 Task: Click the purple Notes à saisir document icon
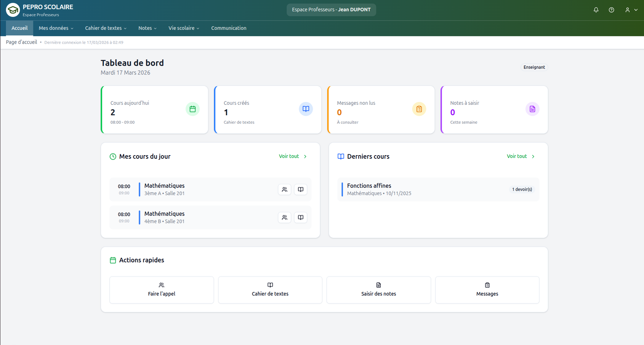532,109
